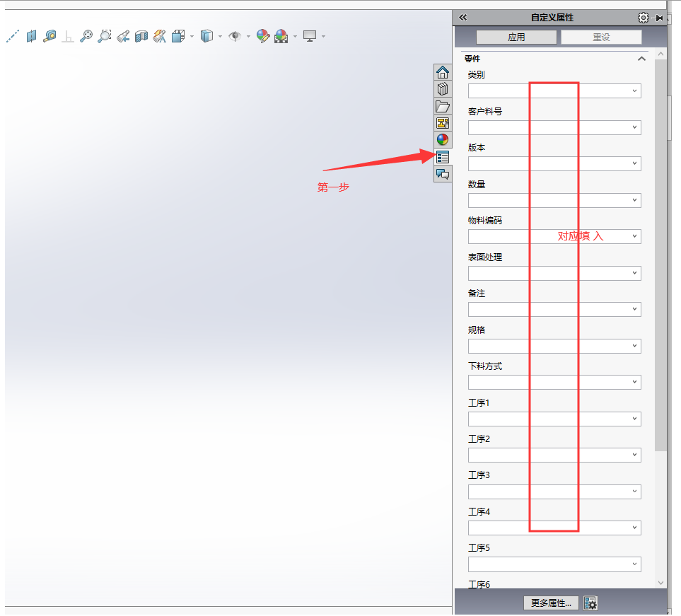Screen dimensions: 681x616
Task: Click the 应用 button
Action: tap(516, 37)
